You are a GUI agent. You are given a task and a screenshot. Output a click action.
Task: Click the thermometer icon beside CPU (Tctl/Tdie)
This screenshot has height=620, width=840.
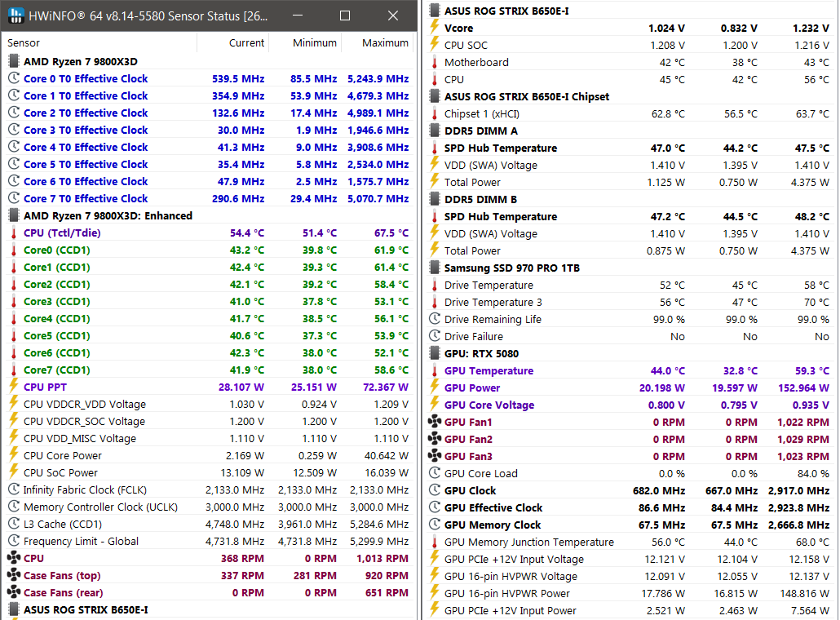pyautogui.click(x=14, y=232)
